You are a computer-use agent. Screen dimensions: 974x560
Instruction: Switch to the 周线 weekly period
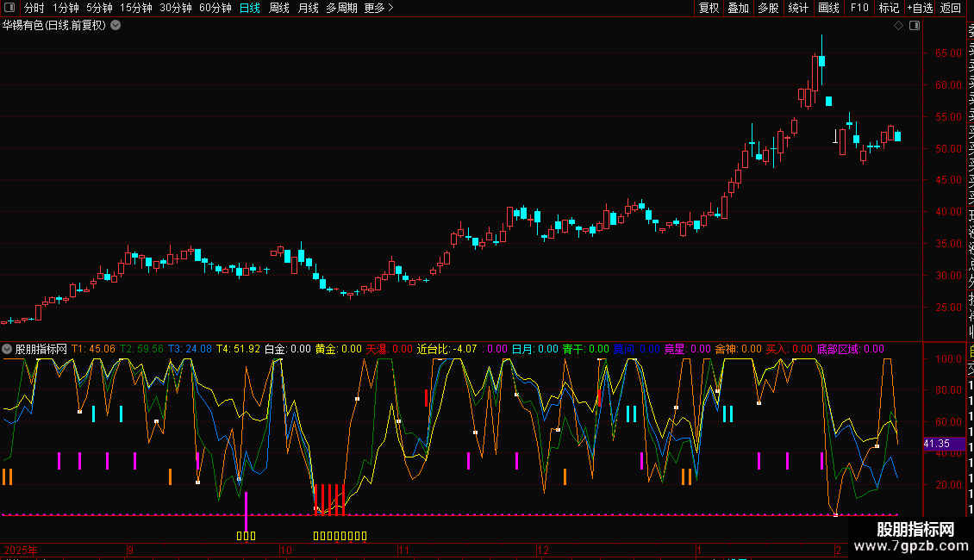[x=279, y=8]
